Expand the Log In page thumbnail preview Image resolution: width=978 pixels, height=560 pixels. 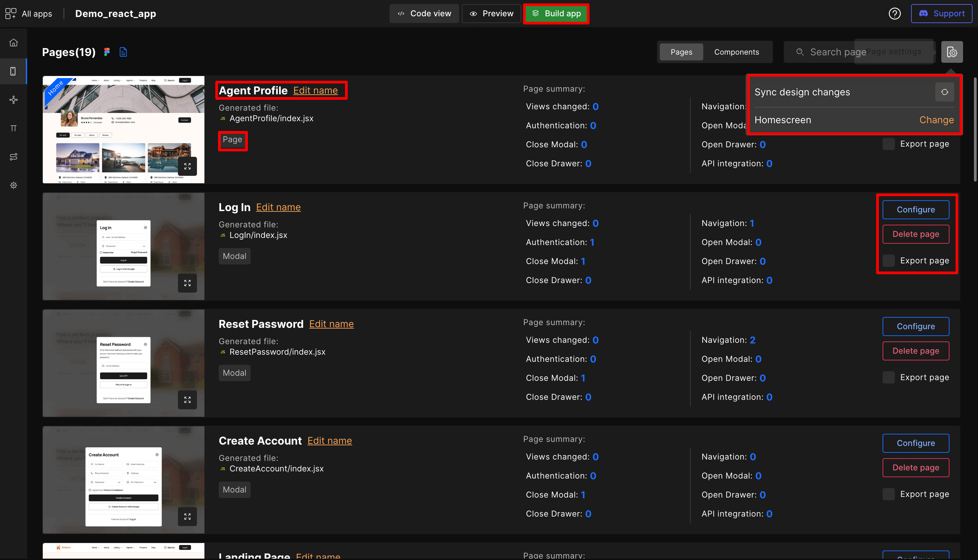[x=187, y=283]
